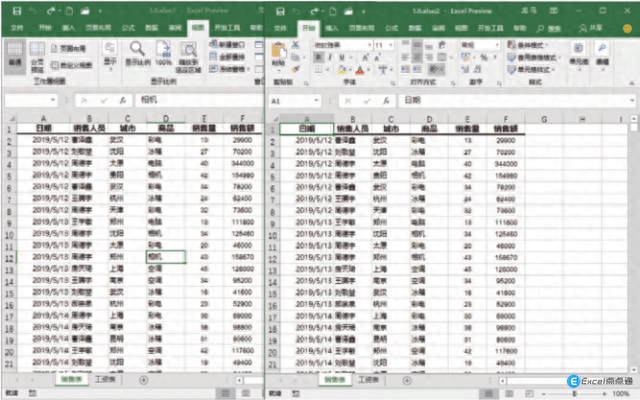Select cell D12 相机 in left window

point(166,257)
